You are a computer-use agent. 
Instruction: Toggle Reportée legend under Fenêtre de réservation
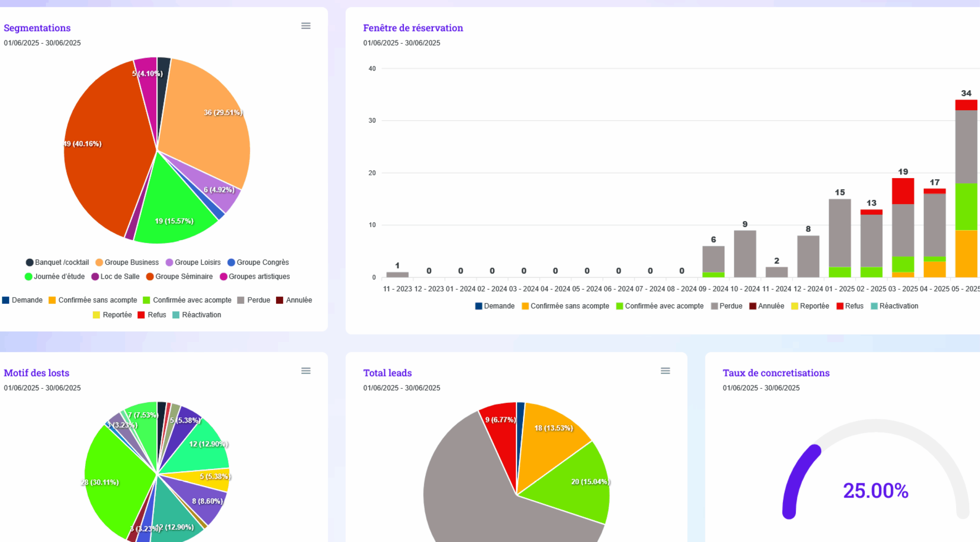coord(810,306)
